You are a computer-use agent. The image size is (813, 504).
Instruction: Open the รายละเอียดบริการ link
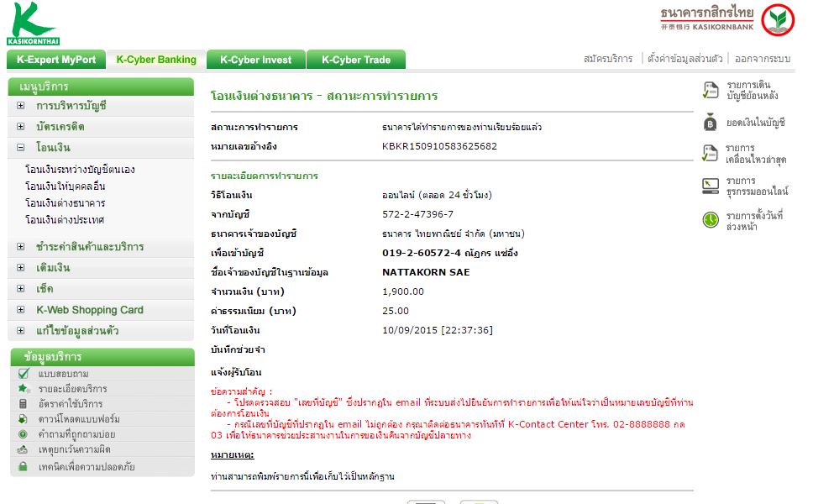click(72, 389)
